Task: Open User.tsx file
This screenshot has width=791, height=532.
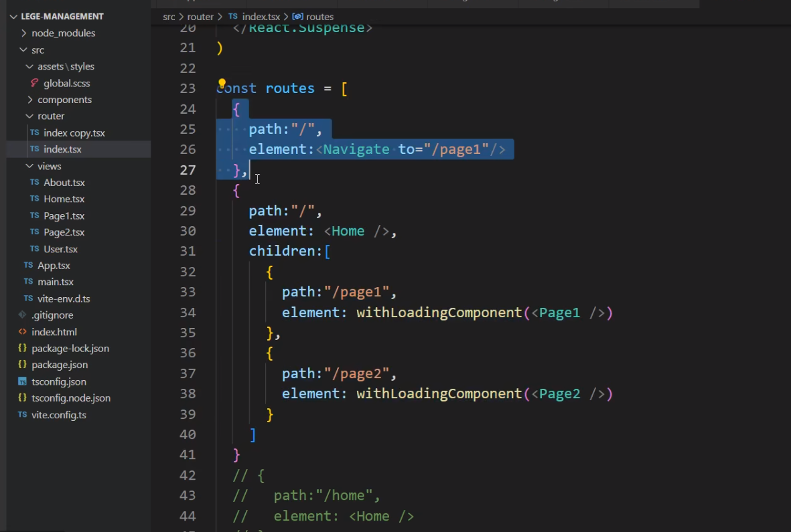Action: pos(60,249)
